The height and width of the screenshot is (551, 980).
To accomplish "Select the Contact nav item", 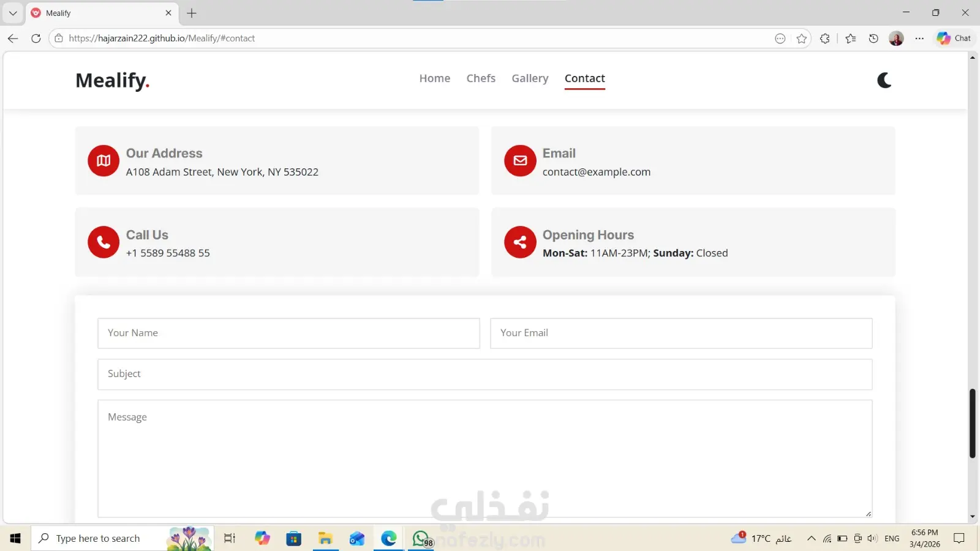I will (x=585, y=78).
